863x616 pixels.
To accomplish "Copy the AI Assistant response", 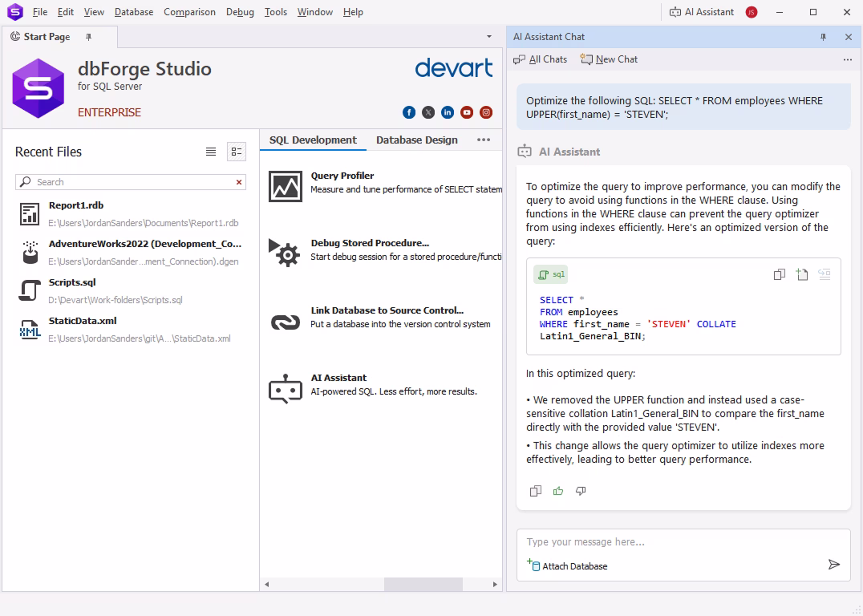I will pyautogui.click(x=535, y=491).
